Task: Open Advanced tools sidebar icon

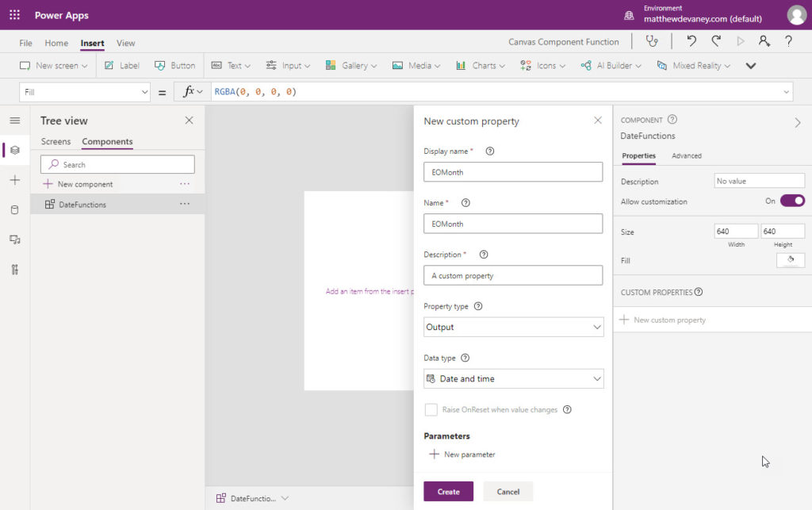Action: [x=14, y=269]
